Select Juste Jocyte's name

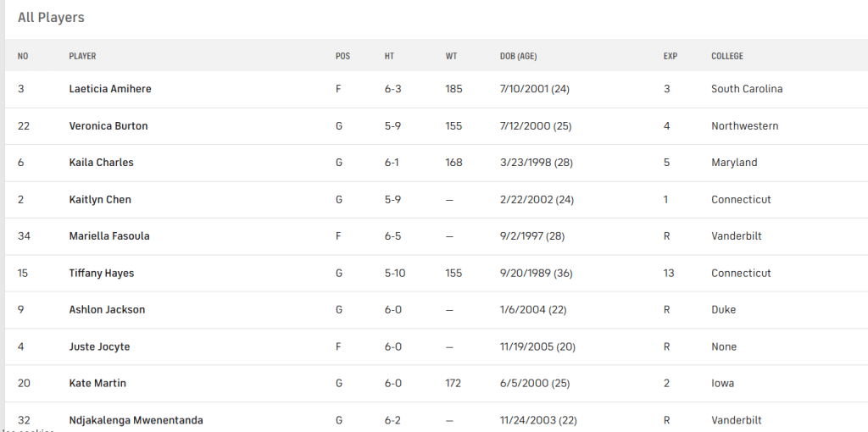(99, 347)
